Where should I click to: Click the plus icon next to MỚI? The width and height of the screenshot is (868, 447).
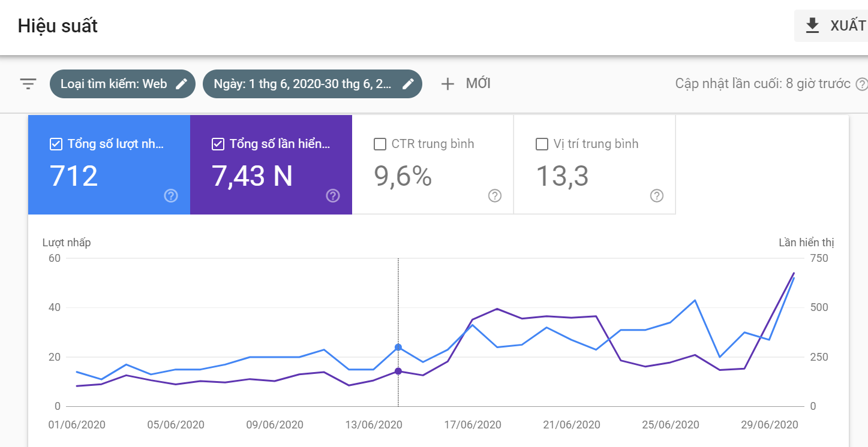[x=447, y=84]
